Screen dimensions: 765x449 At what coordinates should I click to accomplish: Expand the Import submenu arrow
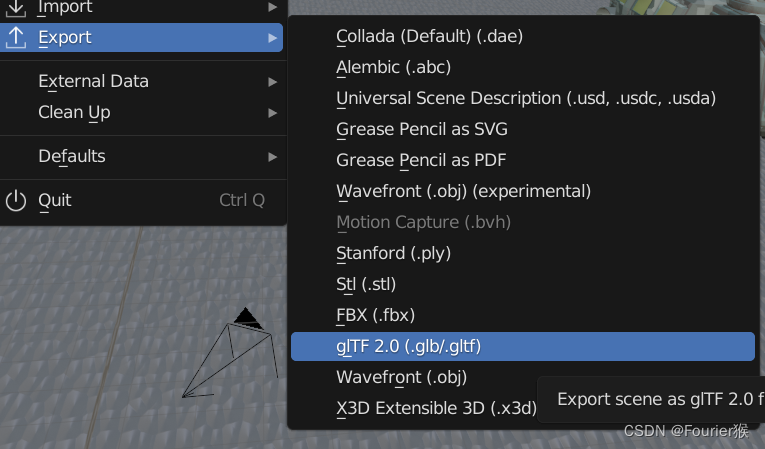point(273,7)
